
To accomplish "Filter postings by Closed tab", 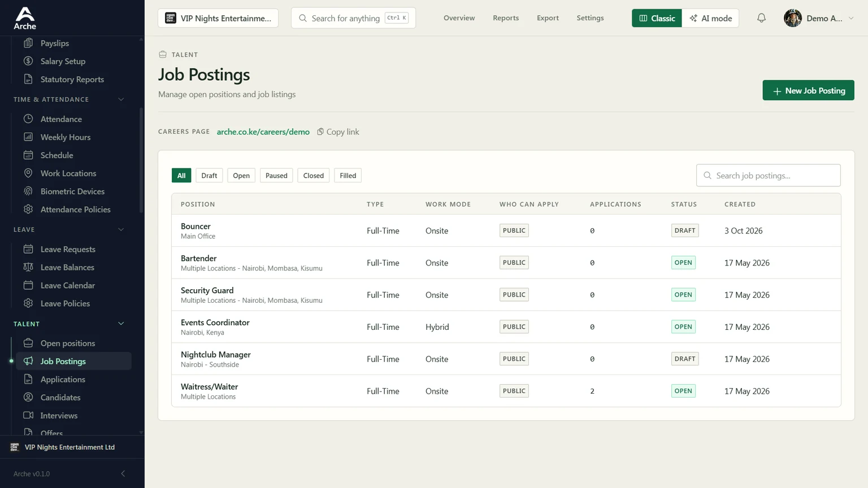I will 314,176.
